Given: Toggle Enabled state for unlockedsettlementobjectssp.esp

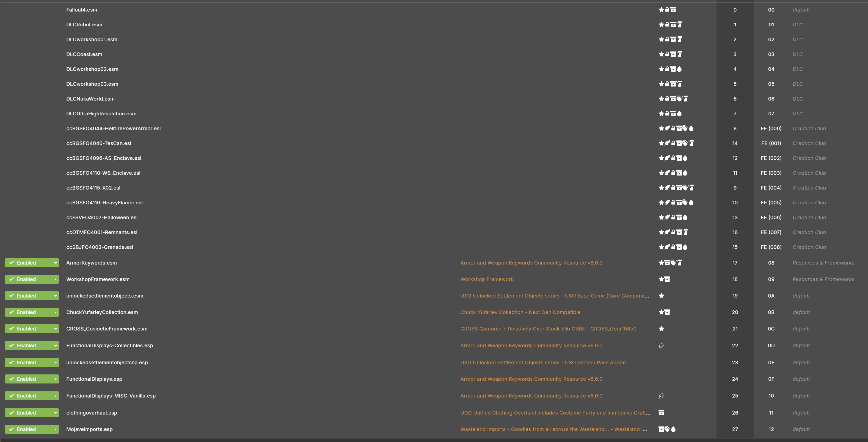Looking at the screenshot, I should click(28, 362).
